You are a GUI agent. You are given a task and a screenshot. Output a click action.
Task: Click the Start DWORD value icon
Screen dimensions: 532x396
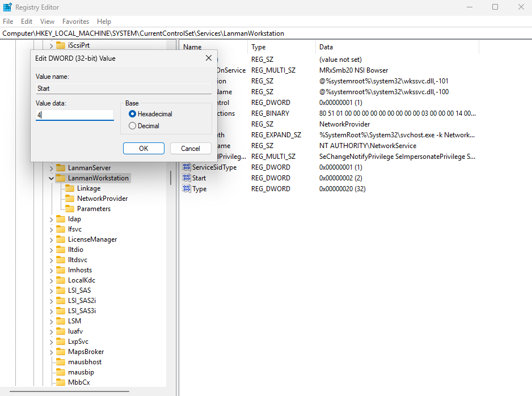click(186, 178)
